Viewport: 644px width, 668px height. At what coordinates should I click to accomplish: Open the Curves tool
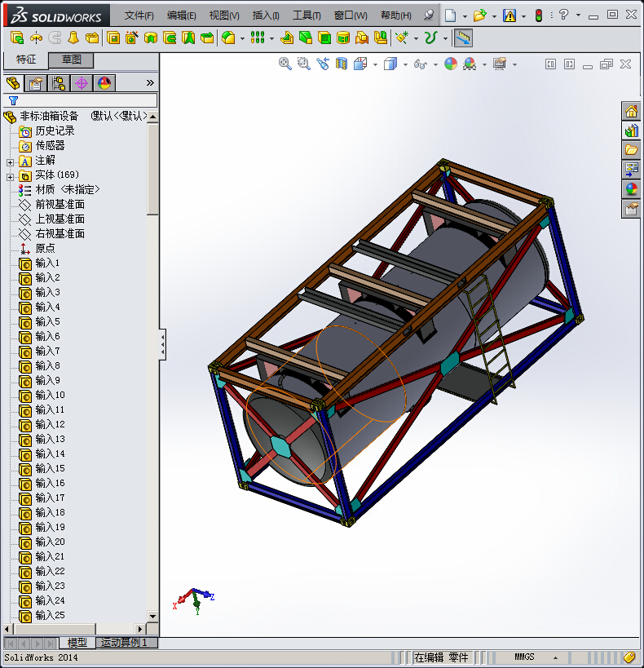tap(430, 38)
